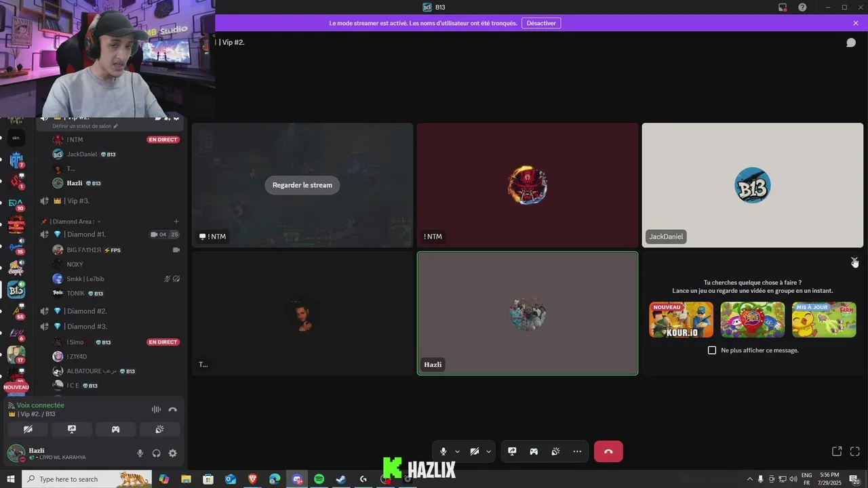Turn on camera in call control bar
The image size is (868, 488).
click(x=475, y=451)
